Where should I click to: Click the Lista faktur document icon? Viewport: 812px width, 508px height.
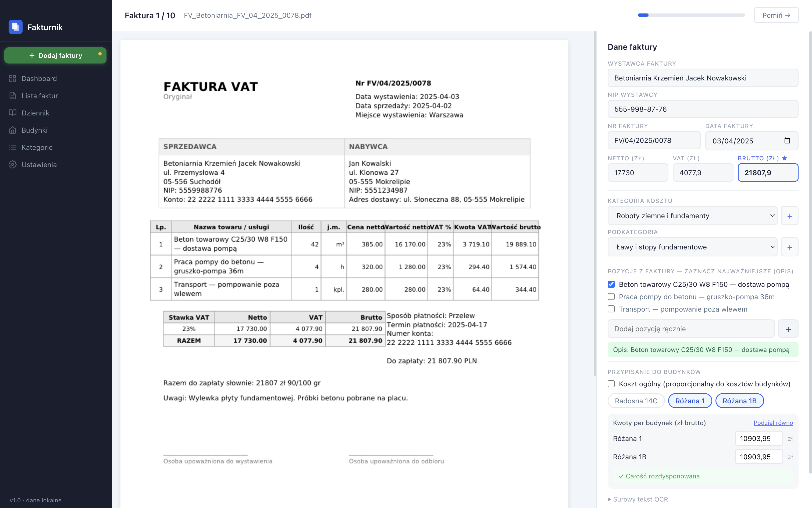click(x=13, y=96)
